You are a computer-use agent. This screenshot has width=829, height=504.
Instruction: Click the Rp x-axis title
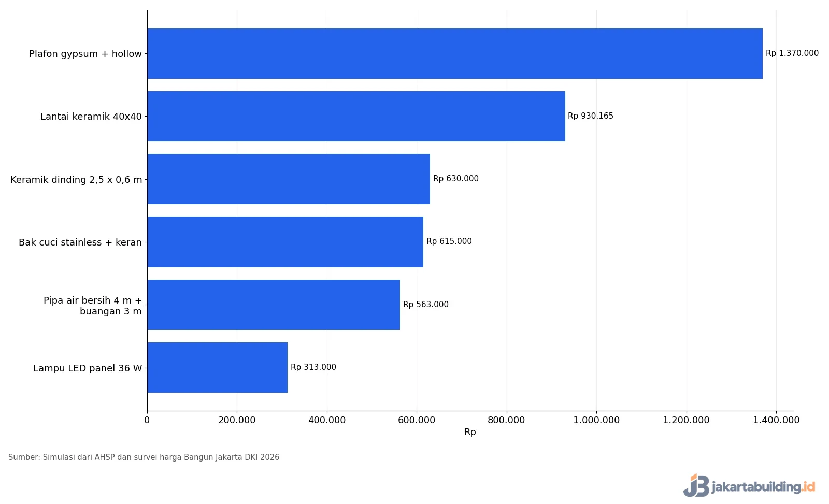470,432
